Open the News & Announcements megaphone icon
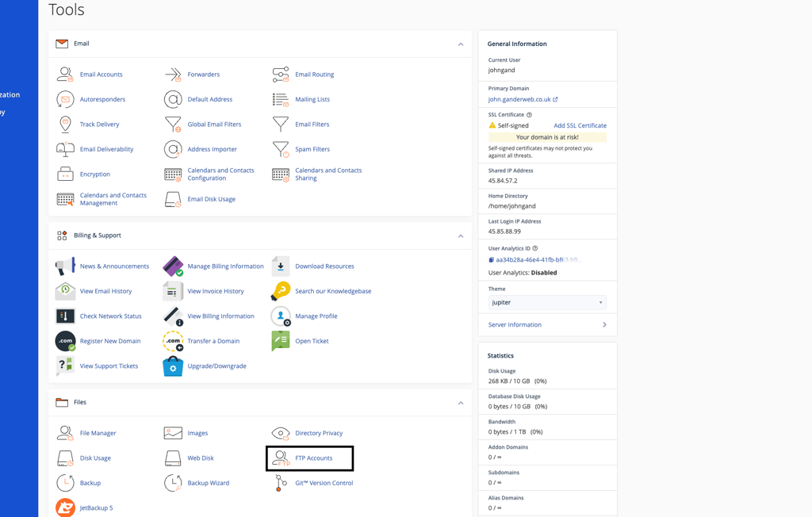Viewport: 812px width, 517px height. tap(65, 266)
